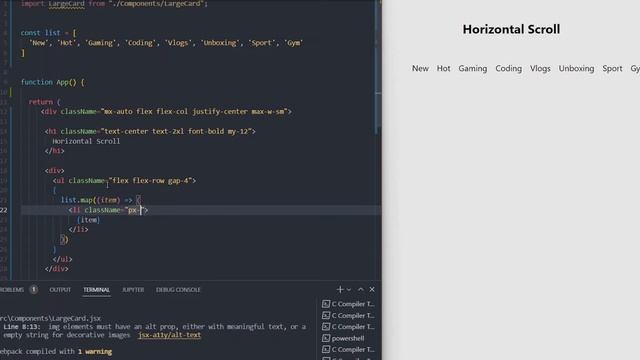Click the 'list.map((item)' code line
This screenshot has height=360, width=640.
coord(100,200)
